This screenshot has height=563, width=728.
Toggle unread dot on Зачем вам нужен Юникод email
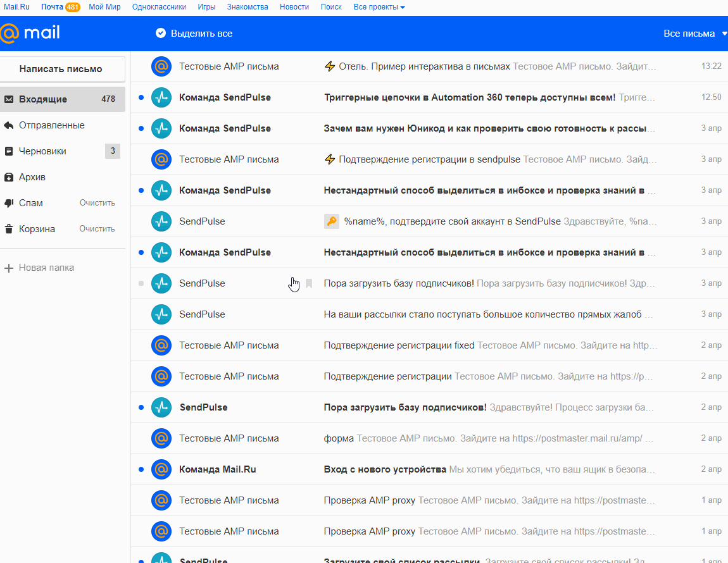point(141,128)
